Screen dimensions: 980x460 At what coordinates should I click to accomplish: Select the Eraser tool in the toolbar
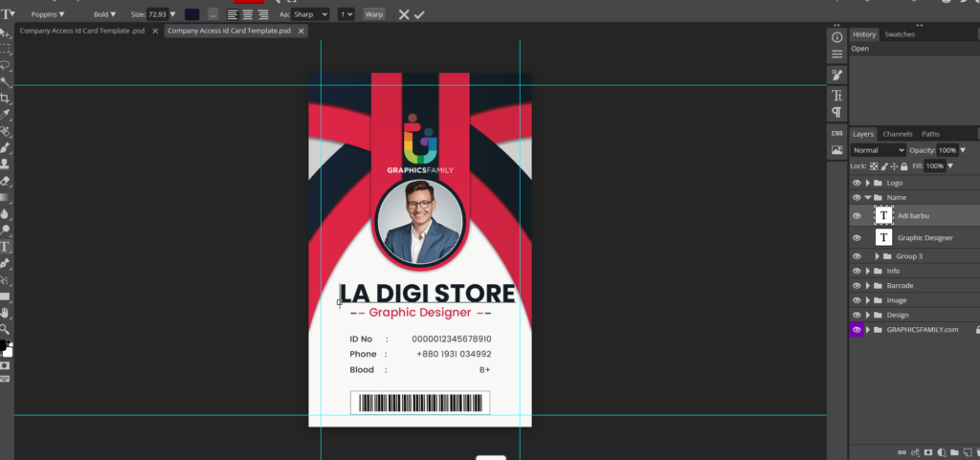[6, 180]
